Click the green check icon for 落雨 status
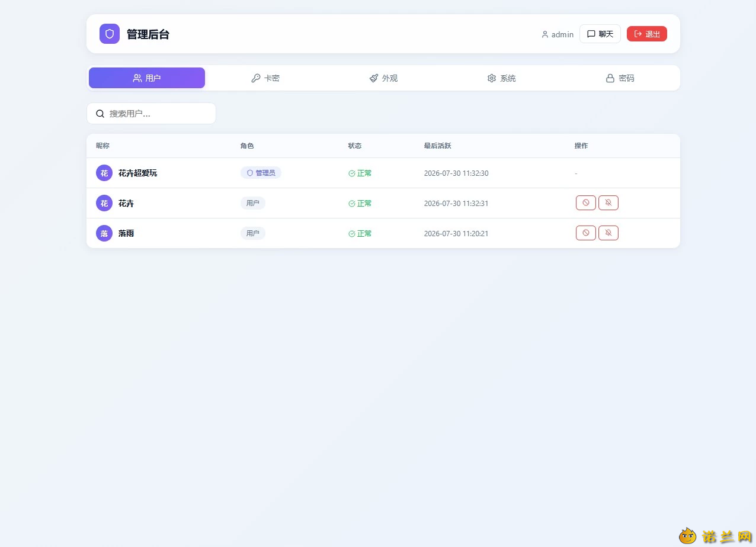 click(352, 234)
